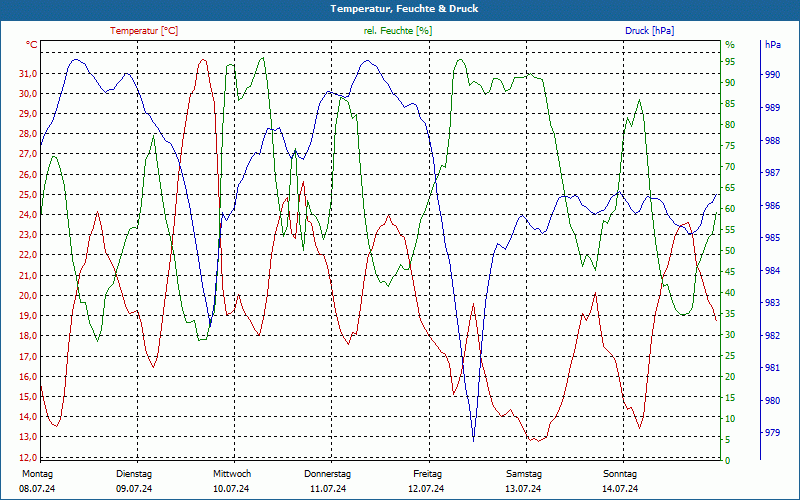Click the chart title 'Temperatur, Feuchte & Druck'
800x500 pixels.
pyautogui.click(x=404, y=9)
